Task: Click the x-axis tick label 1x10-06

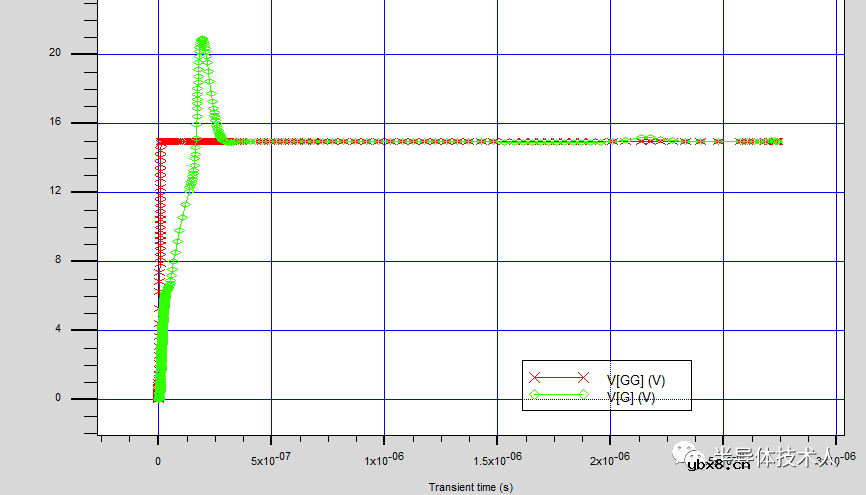Action: [385, 461]
